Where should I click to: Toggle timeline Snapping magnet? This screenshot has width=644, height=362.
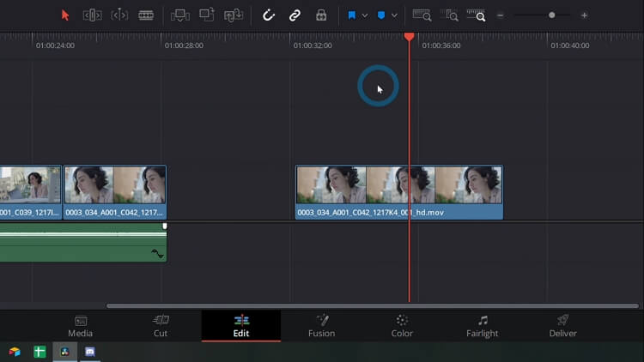(x=268, y=15)
